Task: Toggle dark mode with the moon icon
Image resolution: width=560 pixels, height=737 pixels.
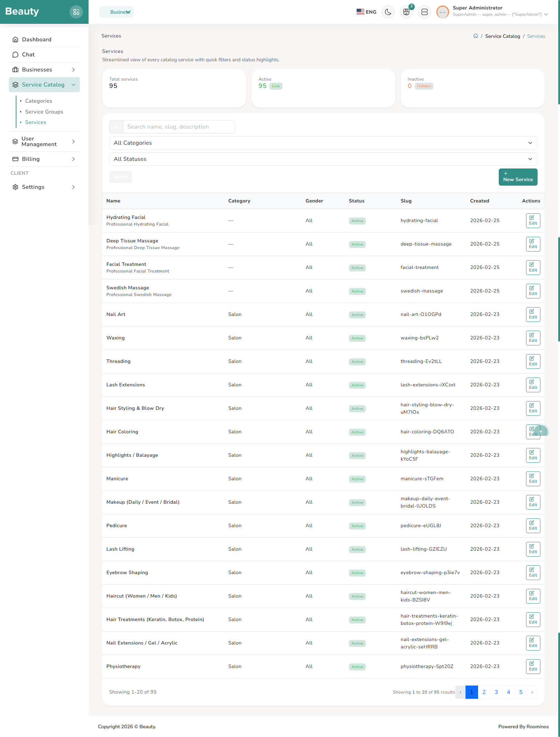Action: point(388,12)
